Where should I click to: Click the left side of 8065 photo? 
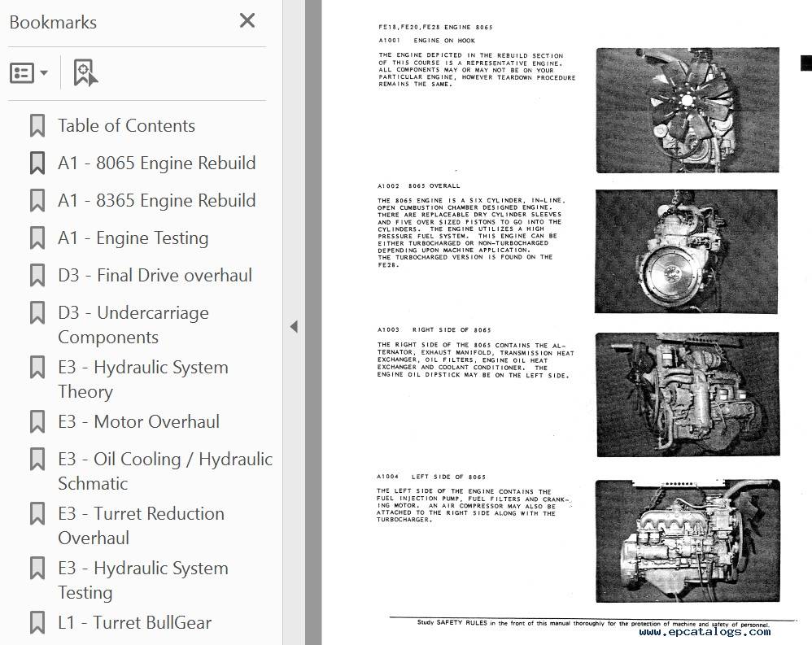point(687,542)
